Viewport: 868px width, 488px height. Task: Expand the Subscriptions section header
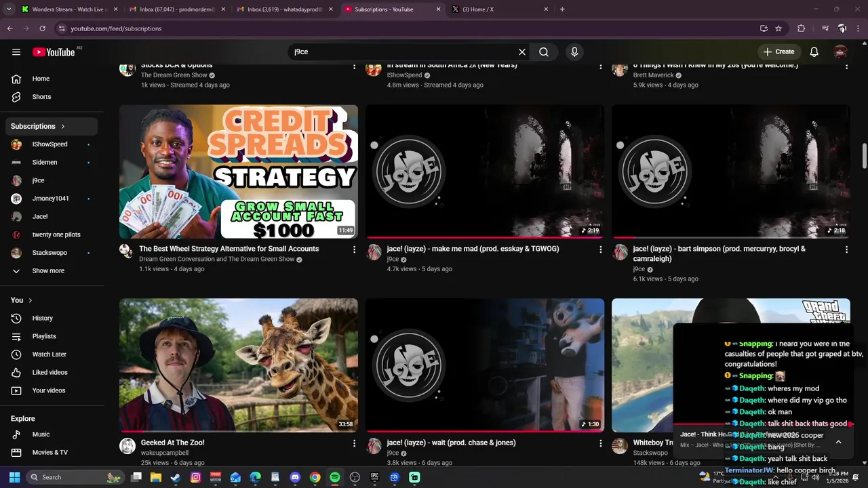point(53,126)
